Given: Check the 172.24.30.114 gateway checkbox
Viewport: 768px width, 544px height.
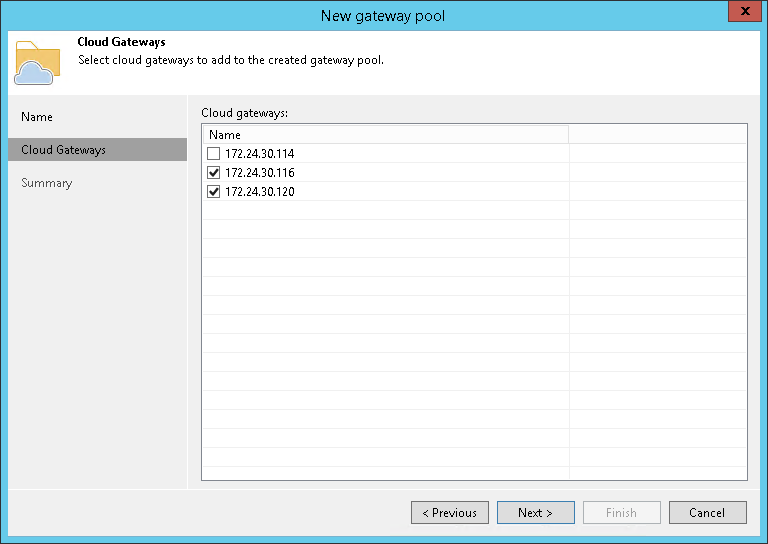Looking at the screenshot, I should [x=214, y=154].
